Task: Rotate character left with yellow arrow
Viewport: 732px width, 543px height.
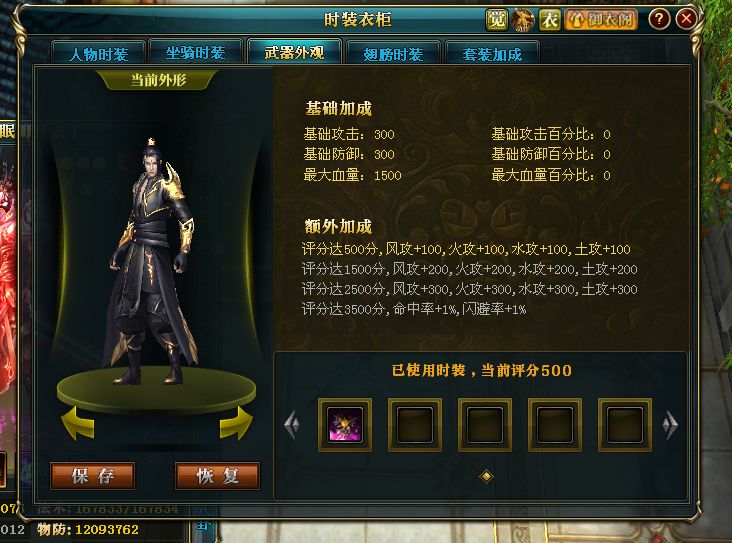Action: coord(78,423)
